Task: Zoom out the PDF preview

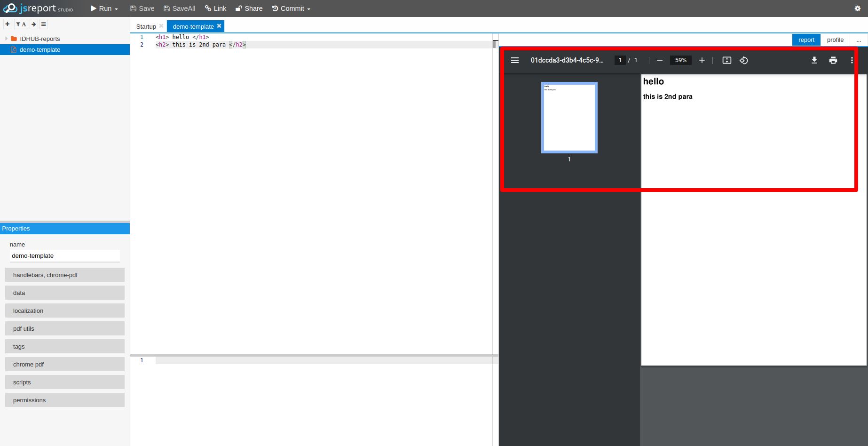Action: click(x=659, y=60)
